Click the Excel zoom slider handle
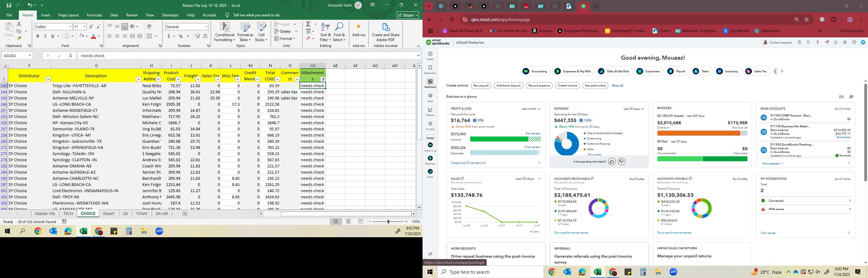Viewport: 868px width, 278px height. [x=388, y=221]
